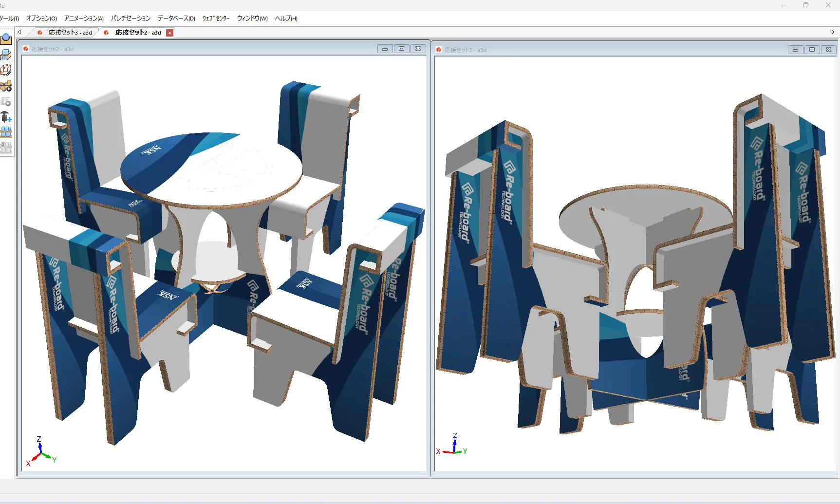Select the add screw fastener tool
The image size is (840, 504).
[x=6, y=117]
